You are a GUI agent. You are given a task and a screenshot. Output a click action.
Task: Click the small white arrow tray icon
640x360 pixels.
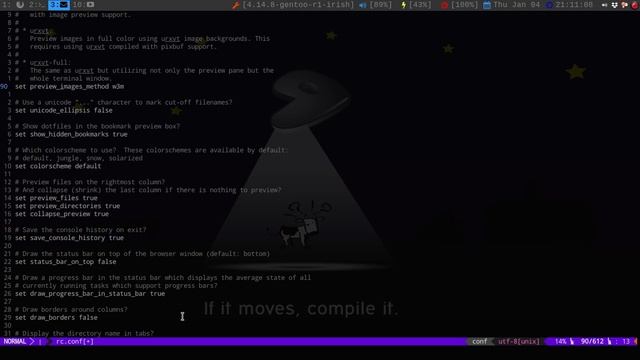coord(604,5)
